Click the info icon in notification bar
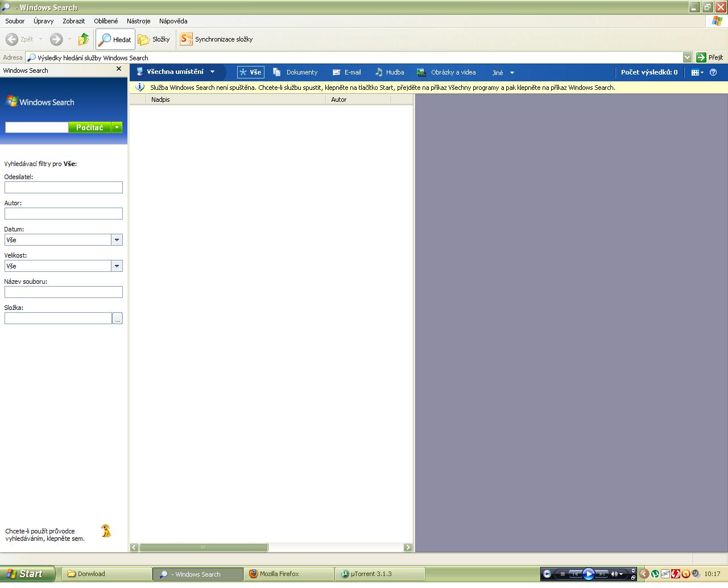This screenshot has width=728, height=588. (140, 88)
